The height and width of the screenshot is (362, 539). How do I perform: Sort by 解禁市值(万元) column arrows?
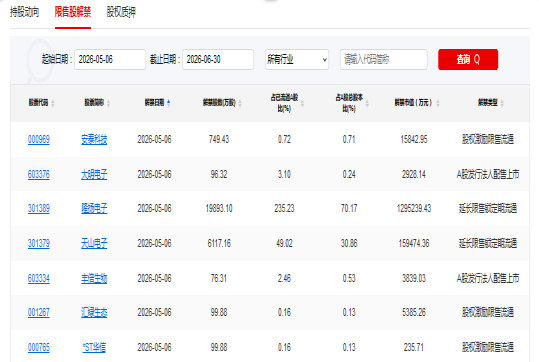pyautogui.click(x=438, y=103)
